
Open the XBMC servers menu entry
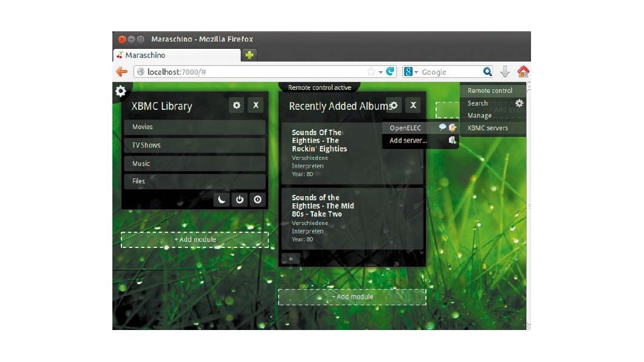click(x=493, y=128)
